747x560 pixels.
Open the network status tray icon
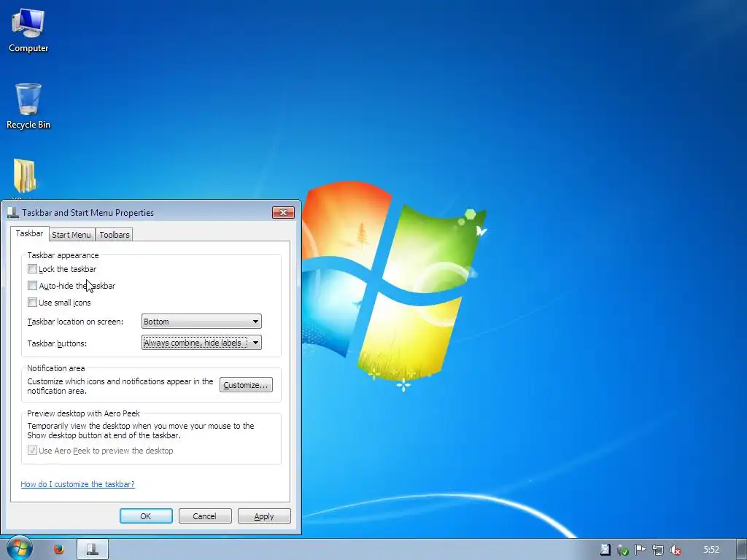(x=657, y=551)
